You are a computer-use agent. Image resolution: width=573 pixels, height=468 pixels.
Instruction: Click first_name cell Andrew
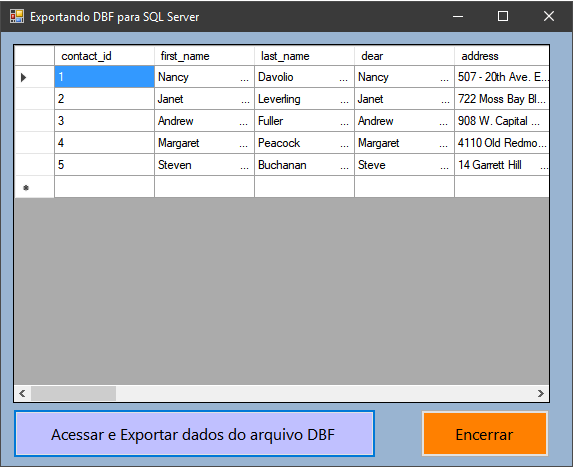pos(204,121)
